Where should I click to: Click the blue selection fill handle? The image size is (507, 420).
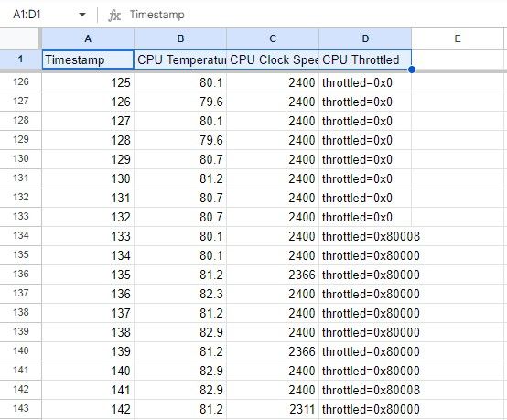pyautogui.click(x=412, y=70)
